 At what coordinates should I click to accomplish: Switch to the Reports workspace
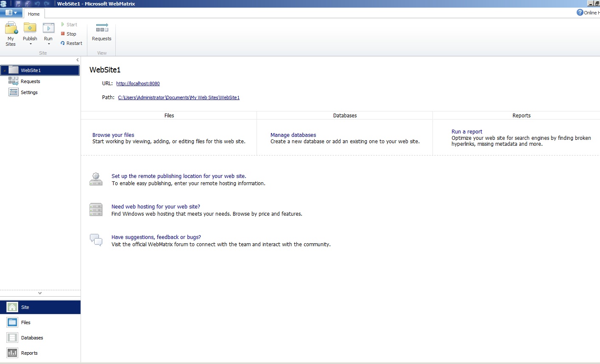coord(40,353)
